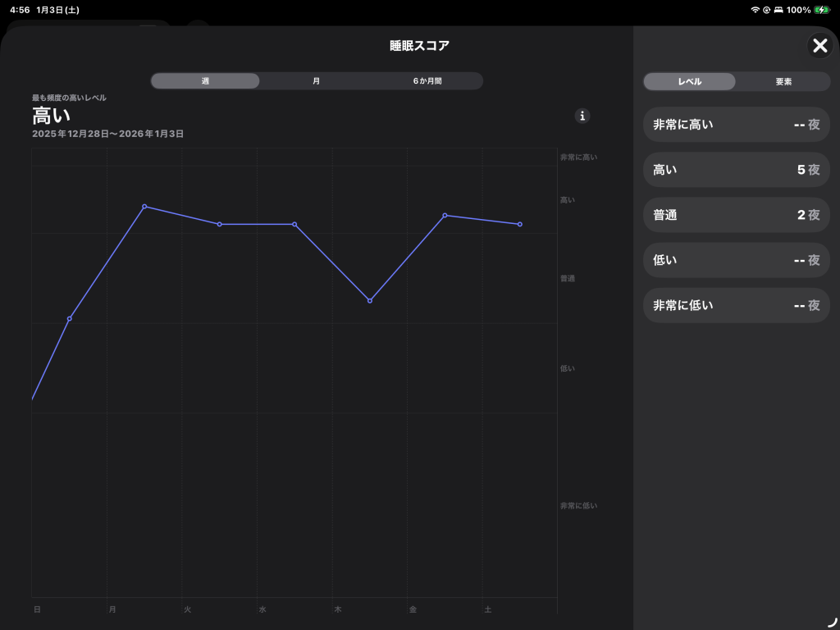840x630 pixels.
Task: Open the info button above the chart
Action: tap(582, 116)
